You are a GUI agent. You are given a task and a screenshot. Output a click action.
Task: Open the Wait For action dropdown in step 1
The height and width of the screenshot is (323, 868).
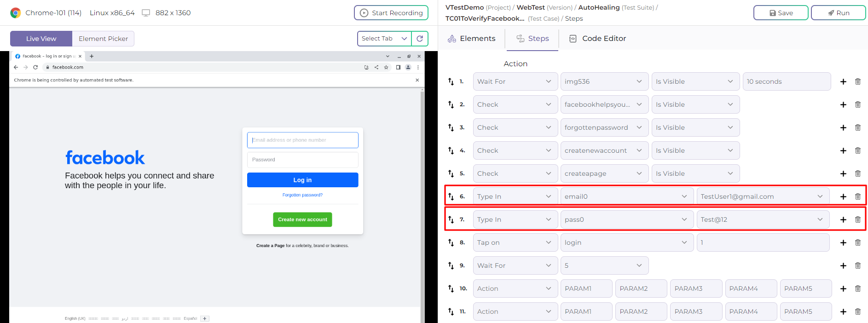point(515,81)
